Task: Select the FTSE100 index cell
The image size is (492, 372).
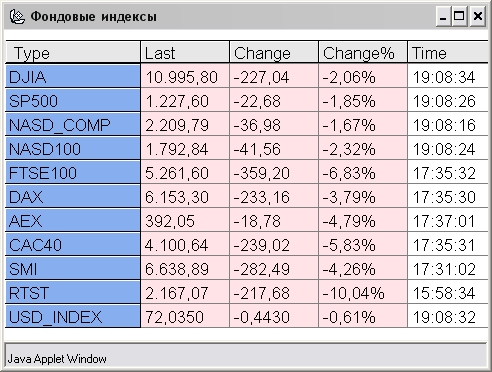Action: (x=73, y=173)
